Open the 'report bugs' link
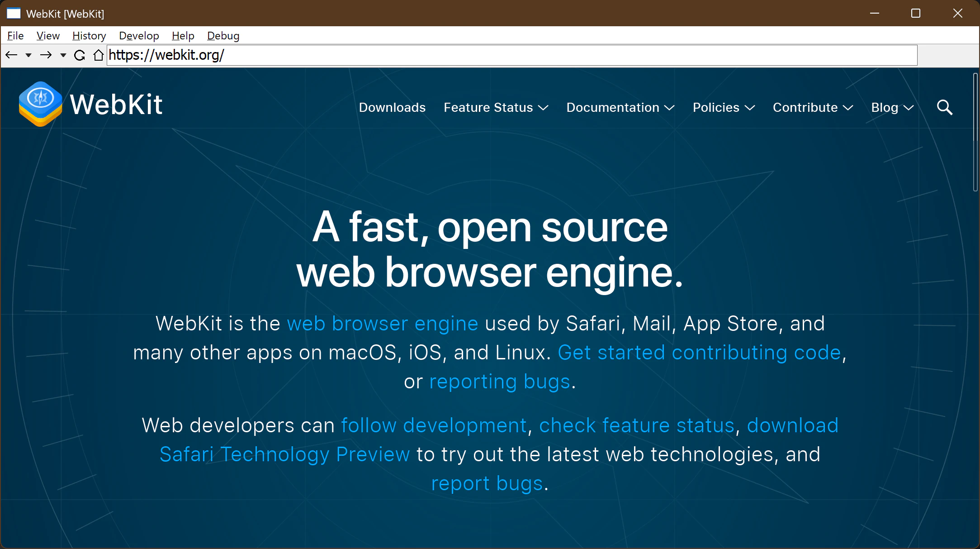 [487, 483]
